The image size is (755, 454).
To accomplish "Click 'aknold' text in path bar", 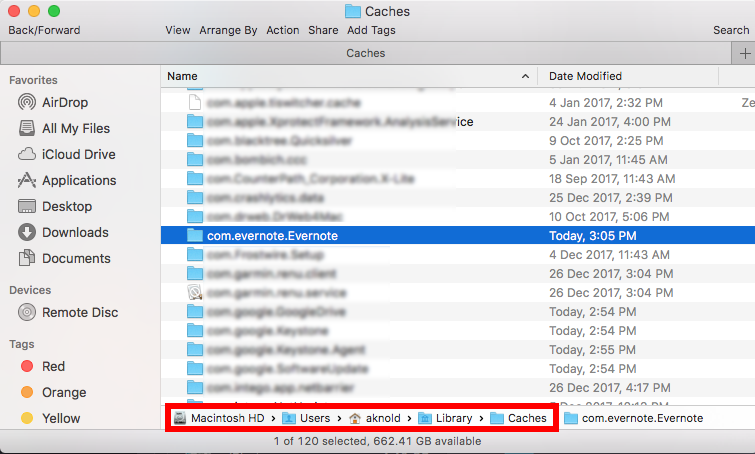I will click(x=383, y=418).
